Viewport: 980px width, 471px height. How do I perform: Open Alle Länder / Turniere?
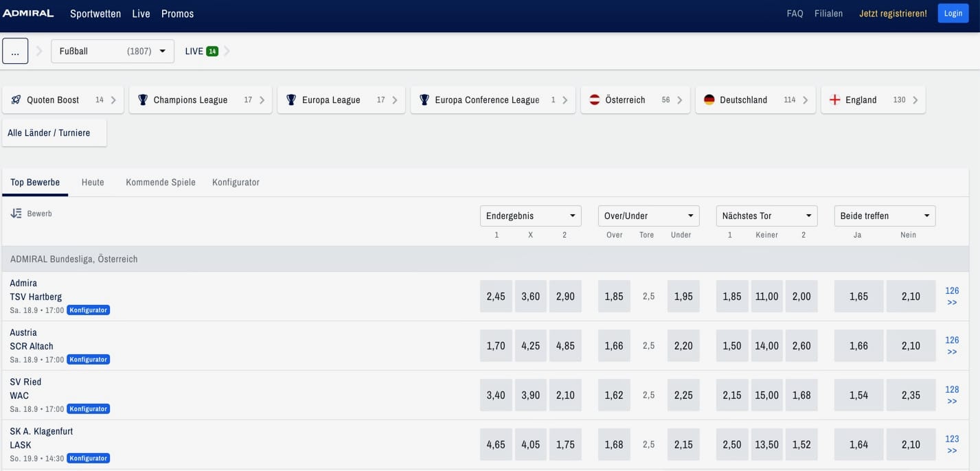point(54,133)
